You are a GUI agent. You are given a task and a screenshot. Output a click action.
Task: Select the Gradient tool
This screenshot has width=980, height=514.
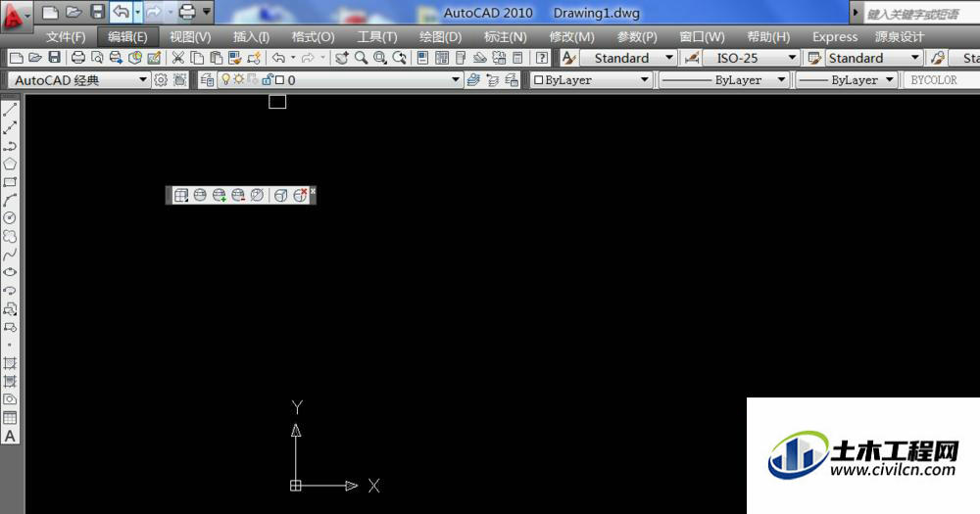click(10, 382)
